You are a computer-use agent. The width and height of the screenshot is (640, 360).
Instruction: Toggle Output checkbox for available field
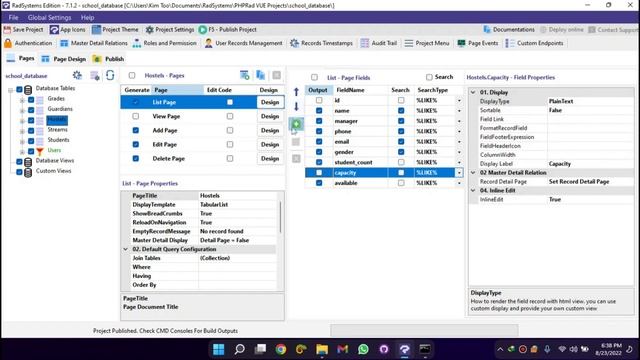click(319, 183)
